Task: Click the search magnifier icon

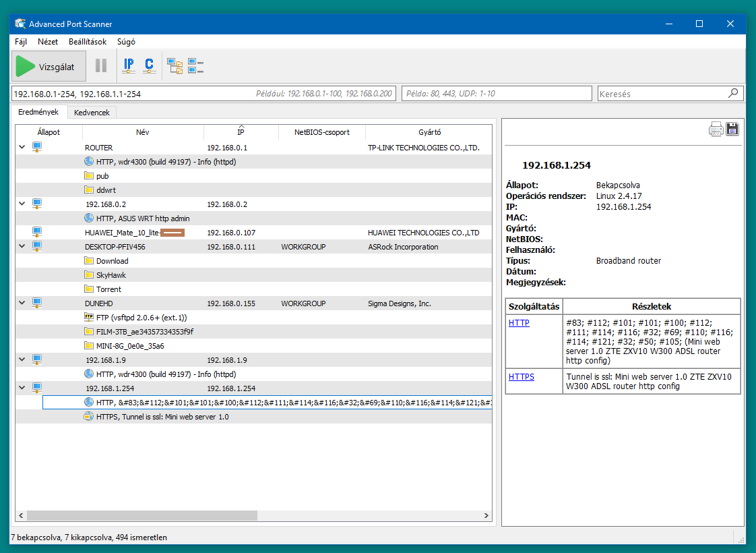Action: pyautogui.click(x=733, y=93)
